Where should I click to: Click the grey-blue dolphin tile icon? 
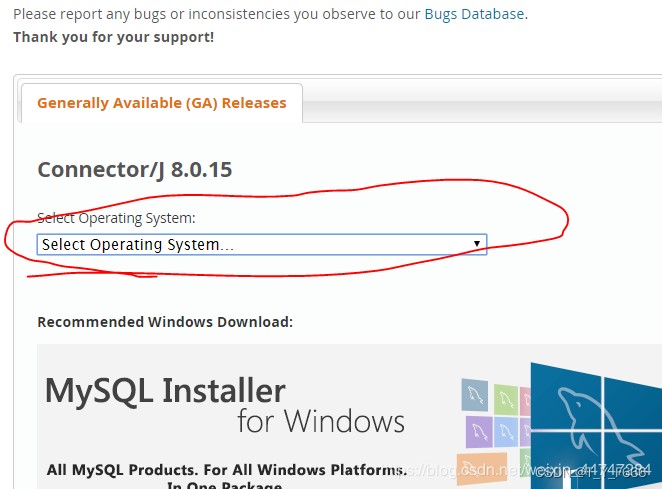coord(475,396)
